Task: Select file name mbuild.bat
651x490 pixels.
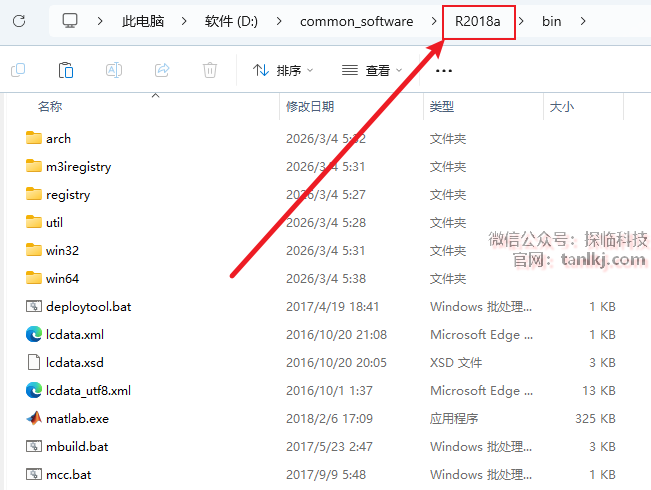Action: pyautogui.click(x=77, y=447)
